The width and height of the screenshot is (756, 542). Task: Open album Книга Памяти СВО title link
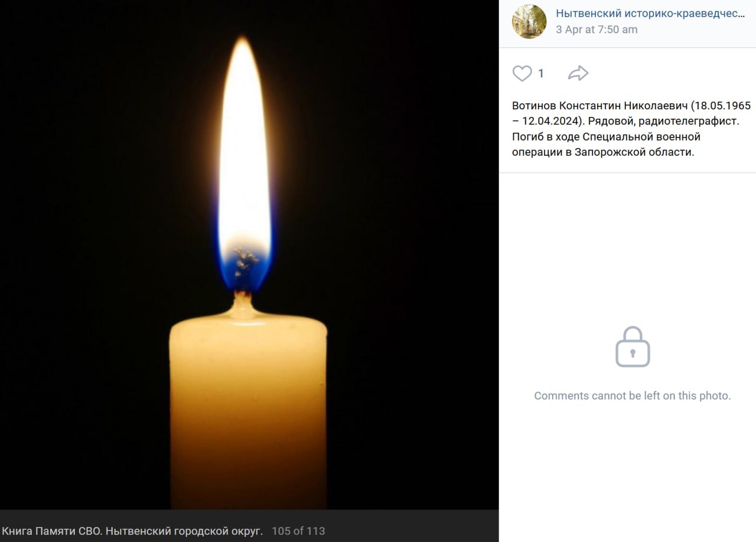[x=132, y=531]
